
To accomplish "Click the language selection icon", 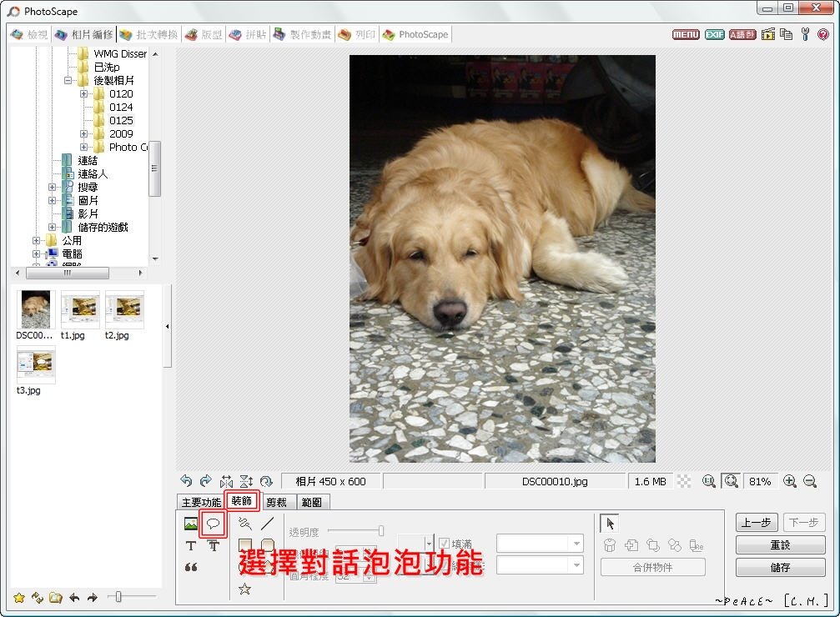I will (742, 34).
